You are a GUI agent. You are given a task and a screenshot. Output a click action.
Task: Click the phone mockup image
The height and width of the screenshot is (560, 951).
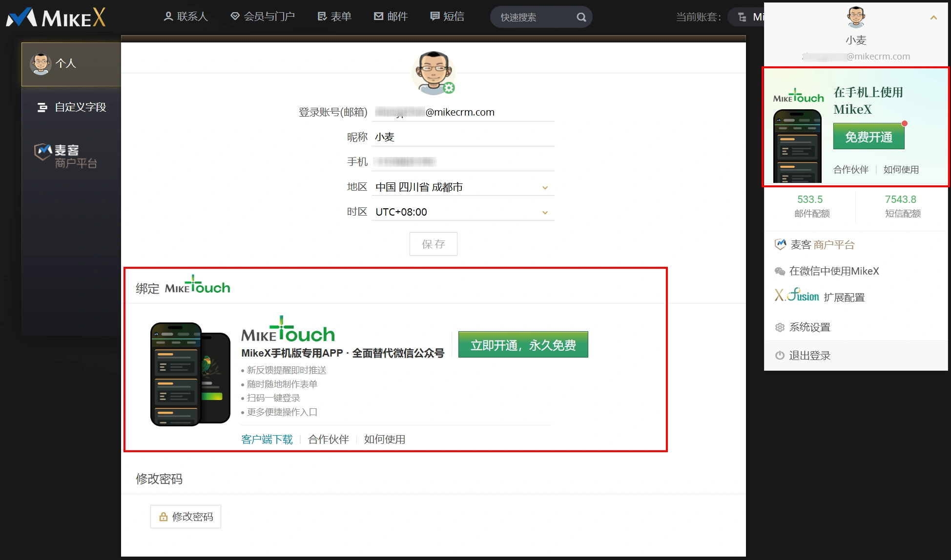[190, 374]
